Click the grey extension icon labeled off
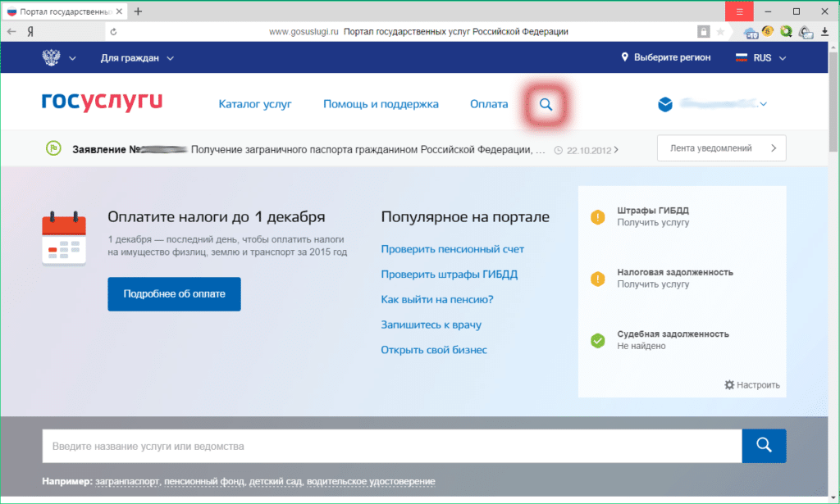840x504 pixels. [x=806, y=33]
